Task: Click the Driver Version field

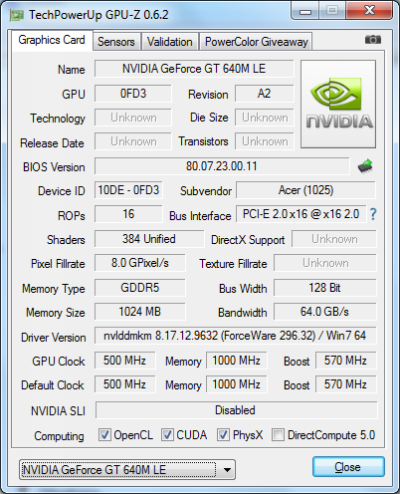Action: (235, 335)
